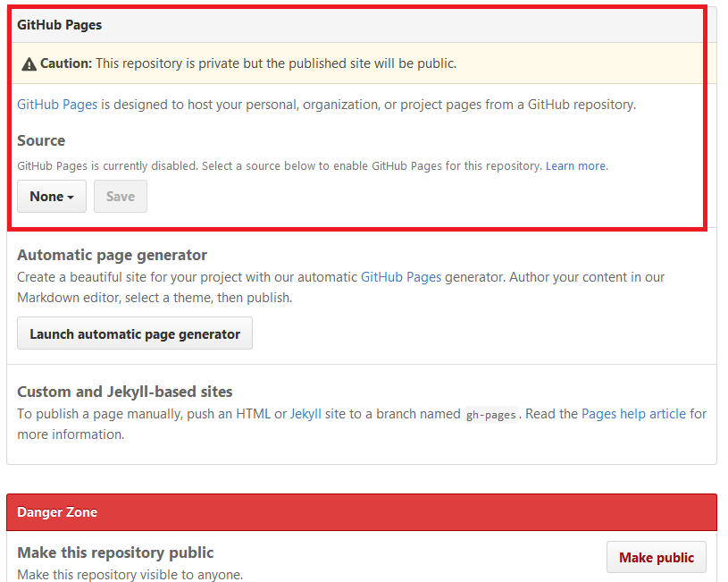Image resolution: width=728 pixels, height=582 pixels.
Task: Click the caution warning triangle icon
Action: (x=29, y=63)
